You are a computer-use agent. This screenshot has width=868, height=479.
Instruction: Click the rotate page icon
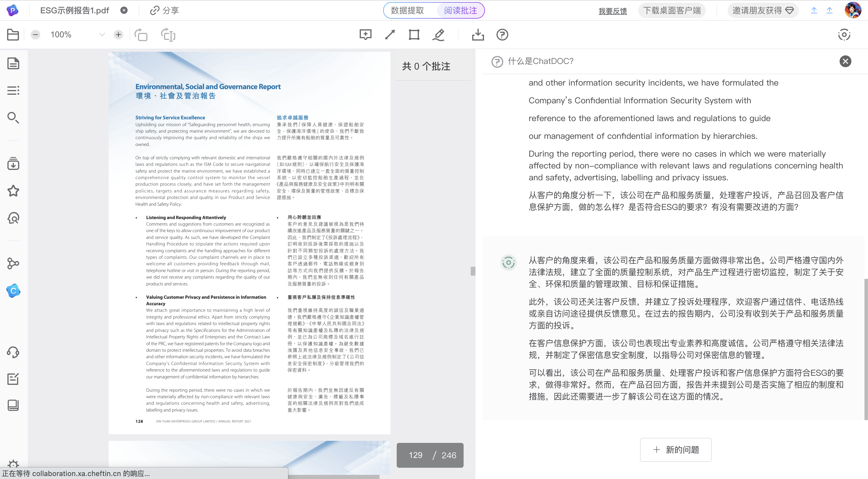[141, 35]
